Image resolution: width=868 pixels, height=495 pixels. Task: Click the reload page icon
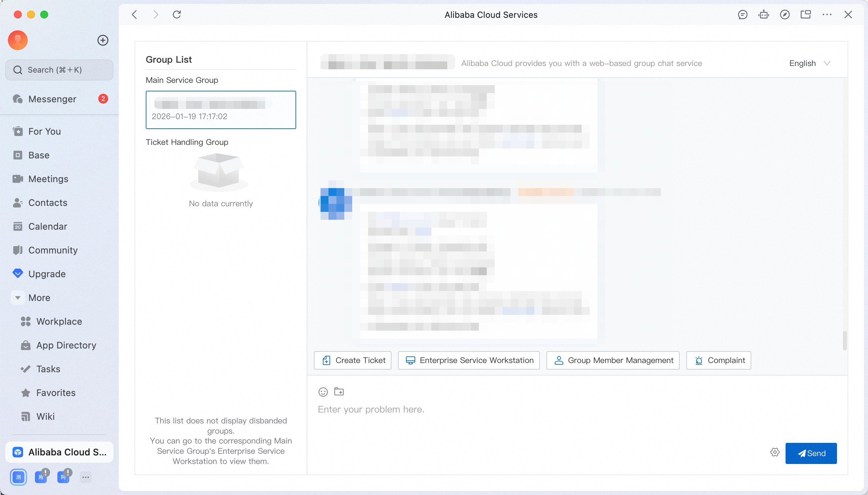tap(177, 15)
